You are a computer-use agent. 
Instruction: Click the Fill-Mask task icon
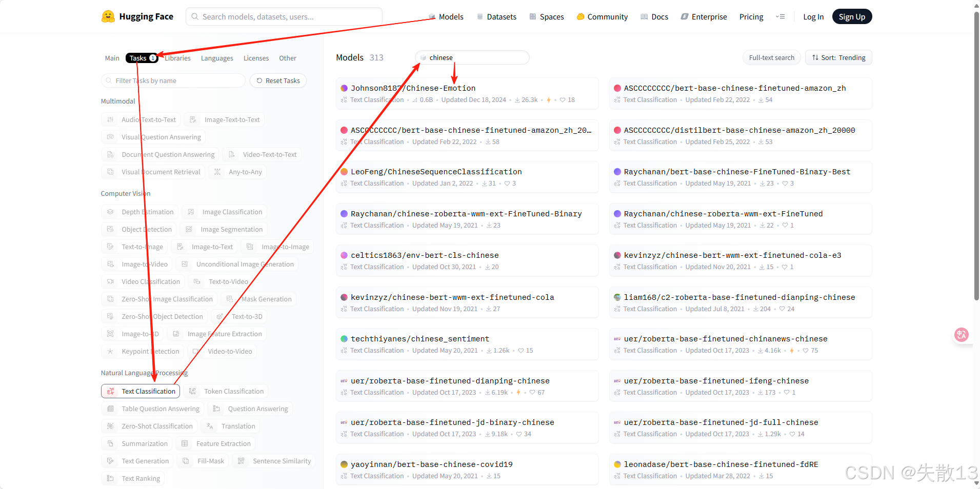click(x=186, y=461)
